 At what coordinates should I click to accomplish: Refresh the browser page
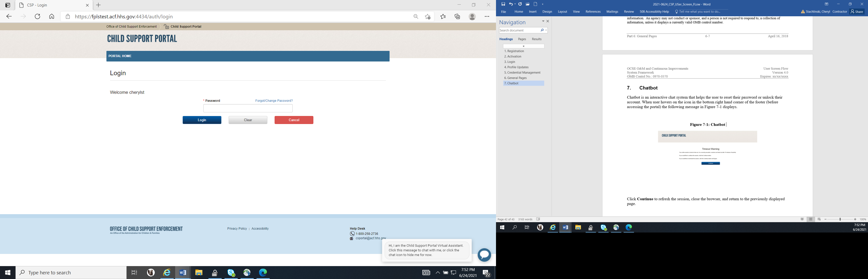coord(37,17)
